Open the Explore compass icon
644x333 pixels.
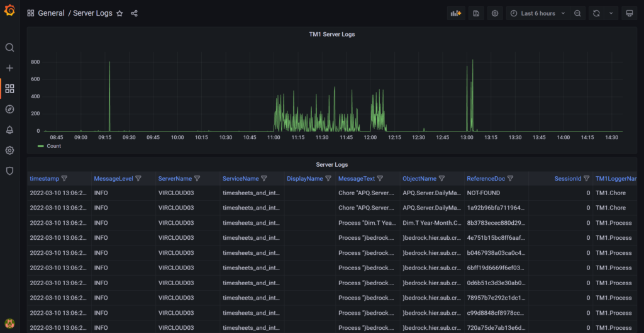click(9, 110)
